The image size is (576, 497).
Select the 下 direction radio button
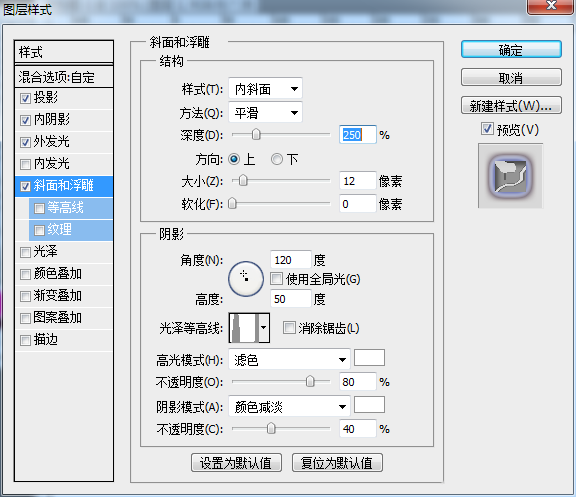pos(277,159)
